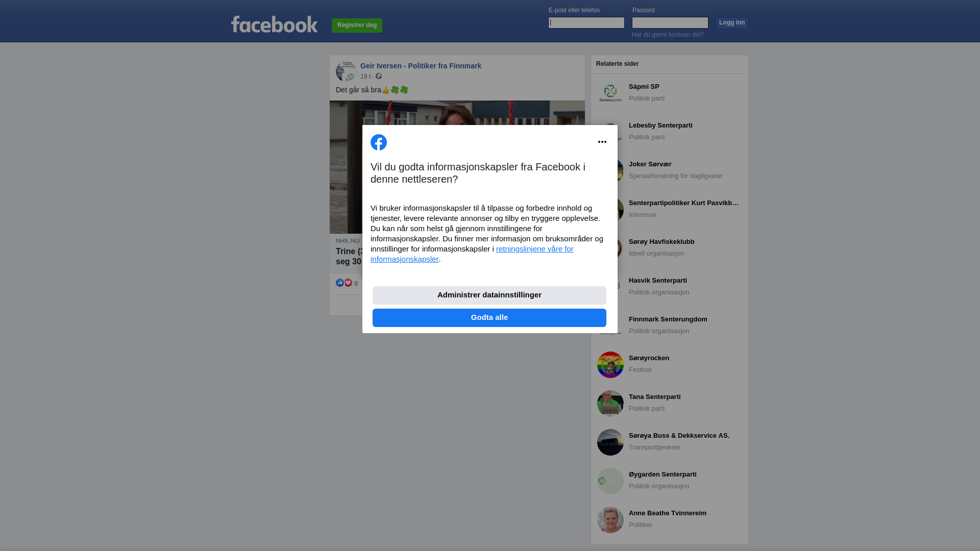
Task: Click the like reaction icon under post
Action: coord(340,283)
